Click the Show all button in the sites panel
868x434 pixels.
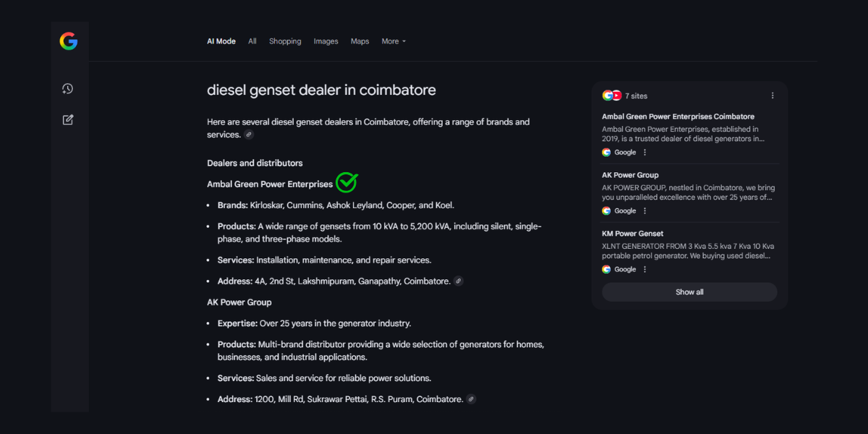click(689, 292)
